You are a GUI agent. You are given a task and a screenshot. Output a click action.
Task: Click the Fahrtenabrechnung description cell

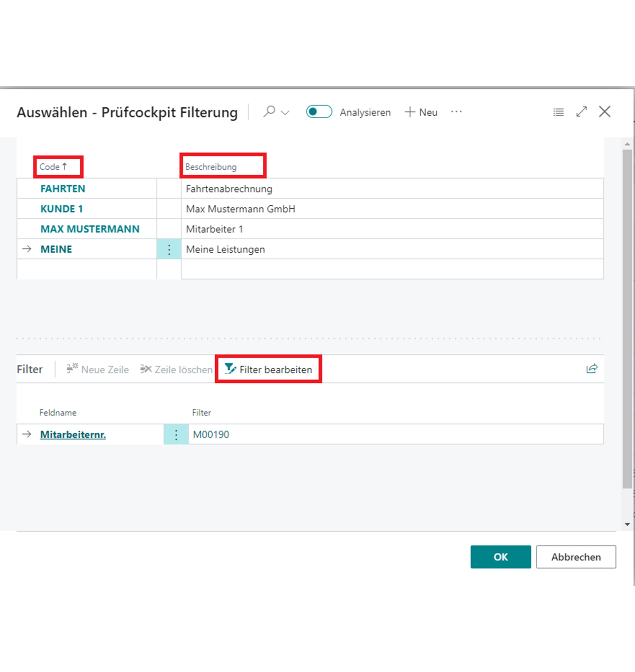392,188
